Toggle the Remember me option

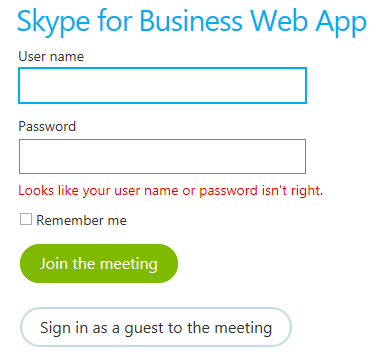pyautogui.click(x=26, y=220)
